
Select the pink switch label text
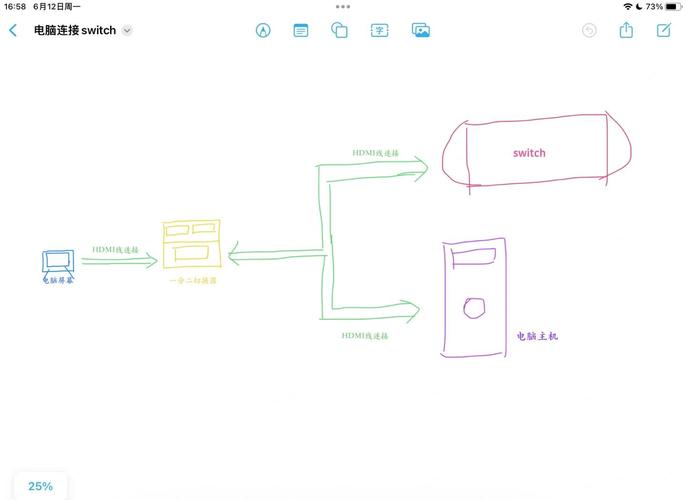[x=529, y=153]
